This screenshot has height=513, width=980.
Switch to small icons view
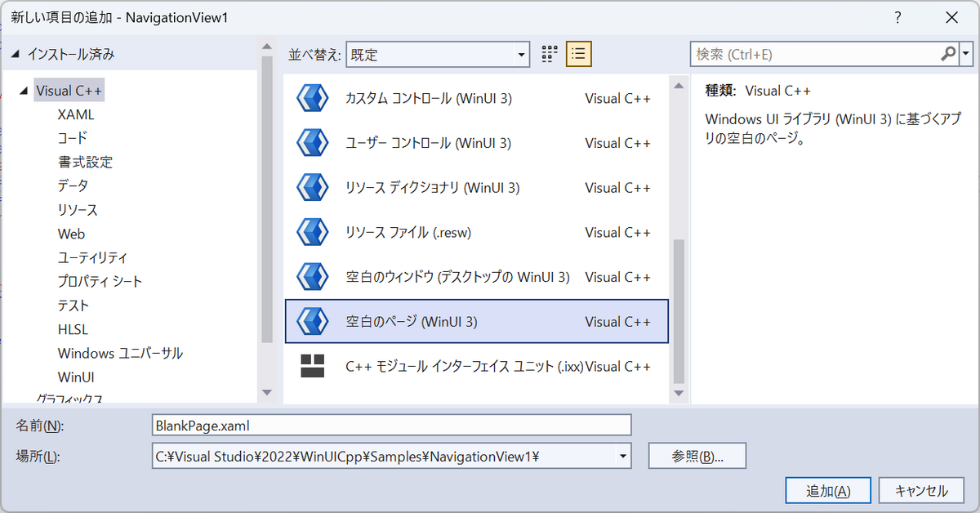550,54
